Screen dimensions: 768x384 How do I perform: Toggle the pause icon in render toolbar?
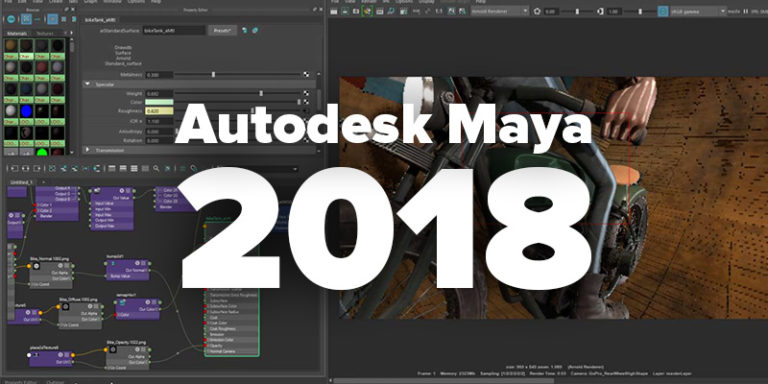(745, 11)
